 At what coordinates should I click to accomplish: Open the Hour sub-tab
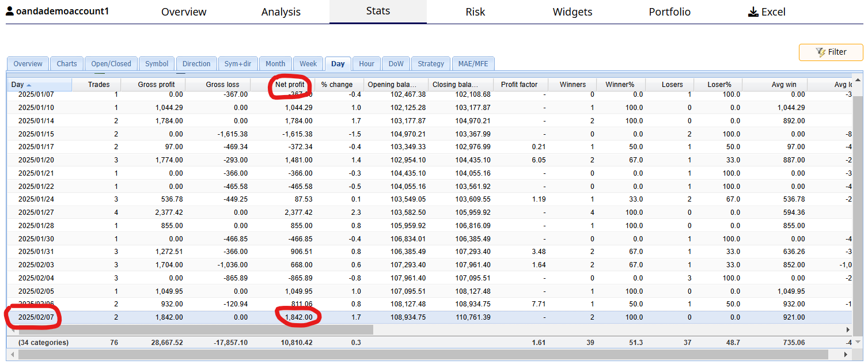coord(366,64)
